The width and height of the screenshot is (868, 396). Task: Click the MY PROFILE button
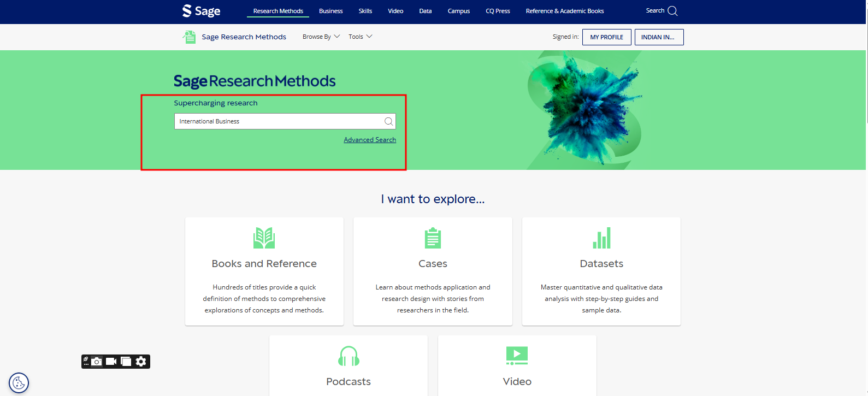pyautogui.click(x=606, y=37)
